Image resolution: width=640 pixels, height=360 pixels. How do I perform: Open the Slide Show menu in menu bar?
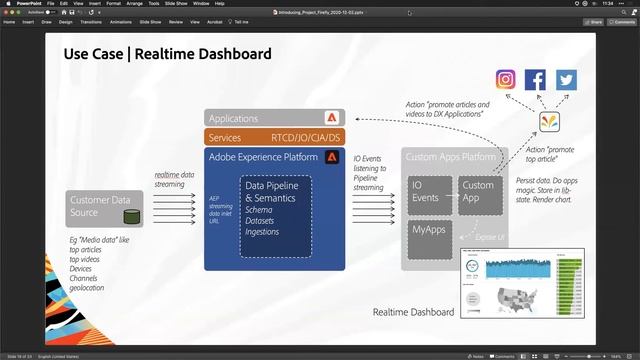(x=176, y=3)
